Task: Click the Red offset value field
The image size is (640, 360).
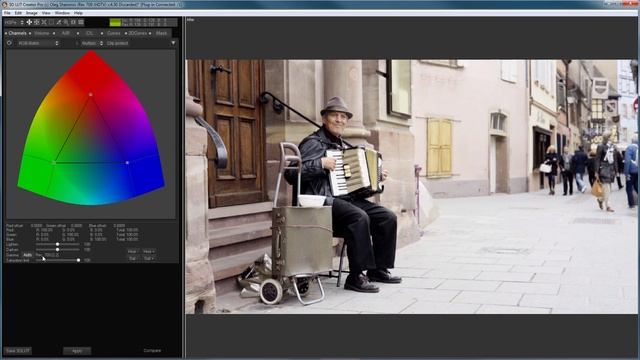Action: point(36,225)
